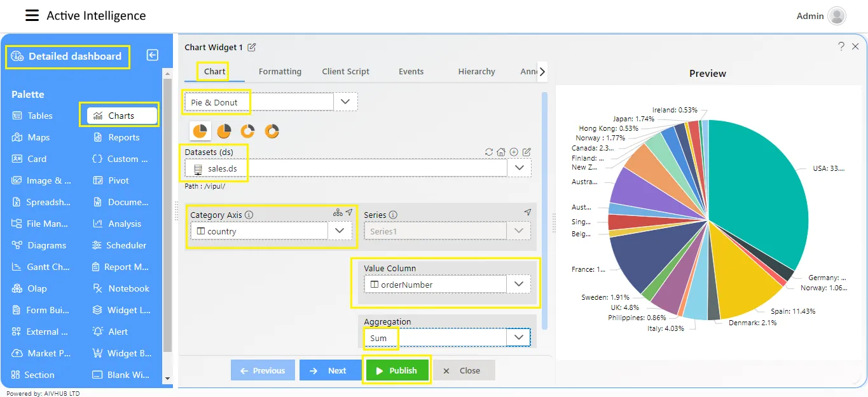Viewport: 868px width, 397px height.
Task: Open the help question mark icon
Action: (x=841, y=46)
